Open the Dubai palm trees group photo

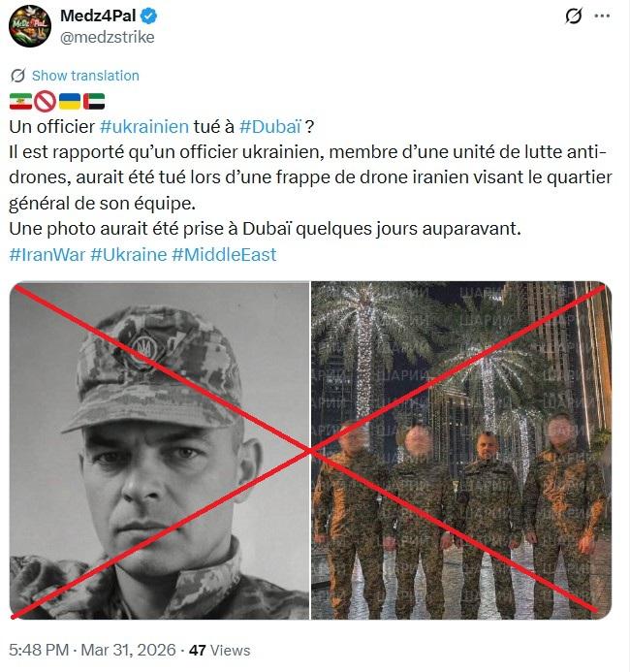click(461, 450)
